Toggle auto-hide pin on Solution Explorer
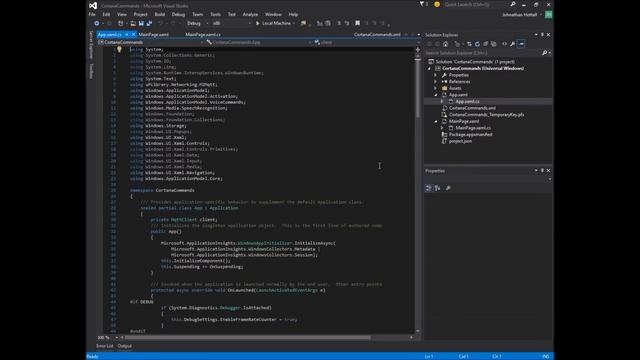640x360 pixels. pyautogui.click(x=542, y=35)
